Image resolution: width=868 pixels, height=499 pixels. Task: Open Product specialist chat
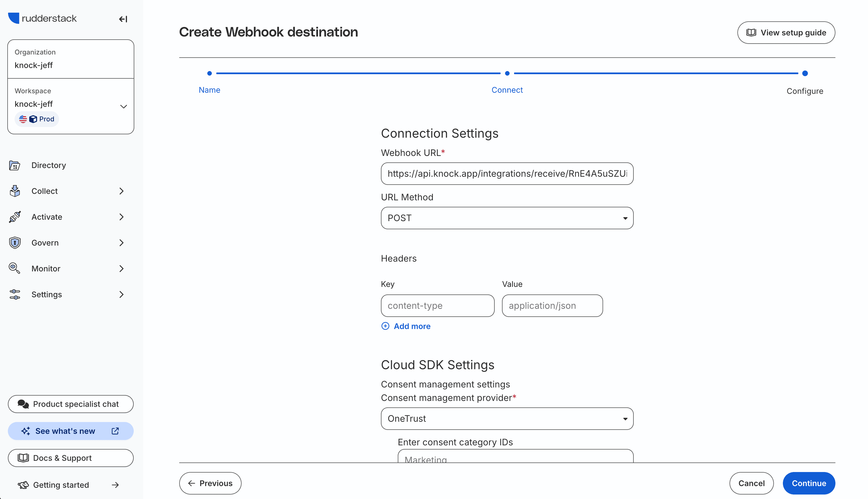pos(71,404)
